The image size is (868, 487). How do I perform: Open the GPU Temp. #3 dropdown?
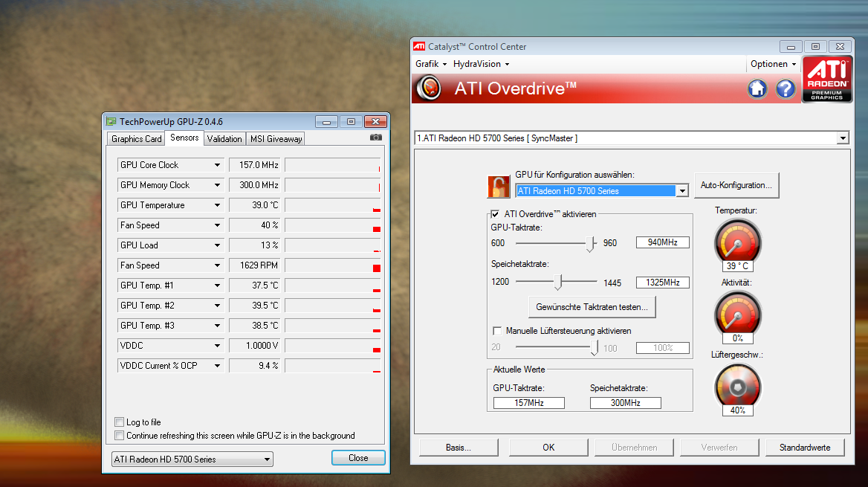point(217,326)
